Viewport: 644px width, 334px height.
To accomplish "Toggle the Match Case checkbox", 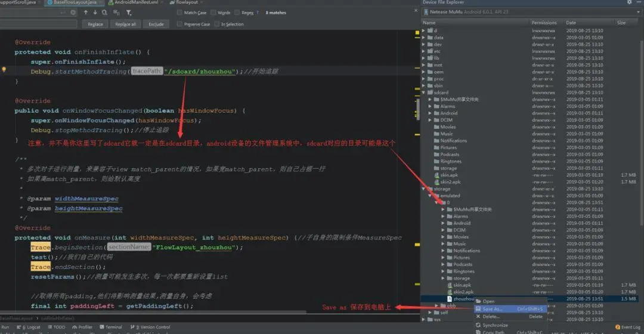I will pyautogui.click(x=179, y=13).
